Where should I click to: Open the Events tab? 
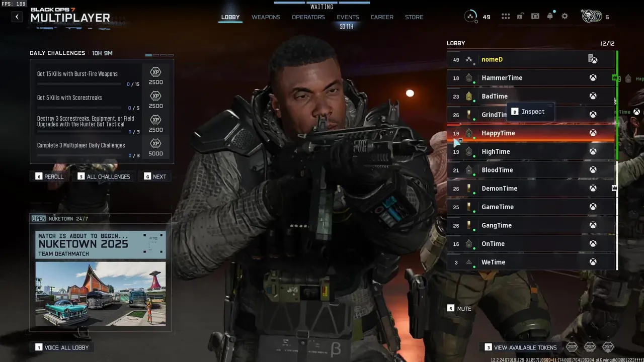348,17
